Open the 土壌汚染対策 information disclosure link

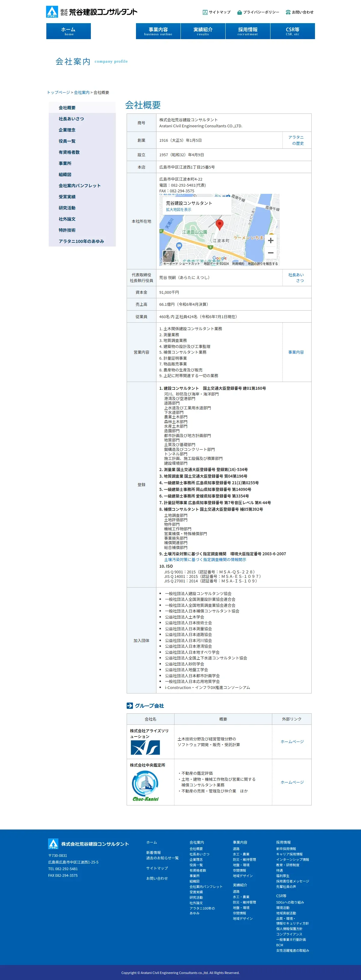tap(205, 560)
